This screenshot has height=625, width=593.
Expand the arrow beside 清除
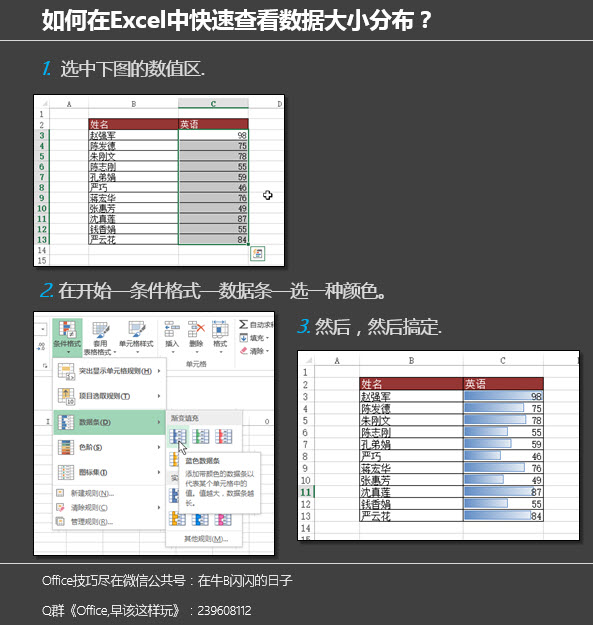pyautogui.click(x=267, y=351)
